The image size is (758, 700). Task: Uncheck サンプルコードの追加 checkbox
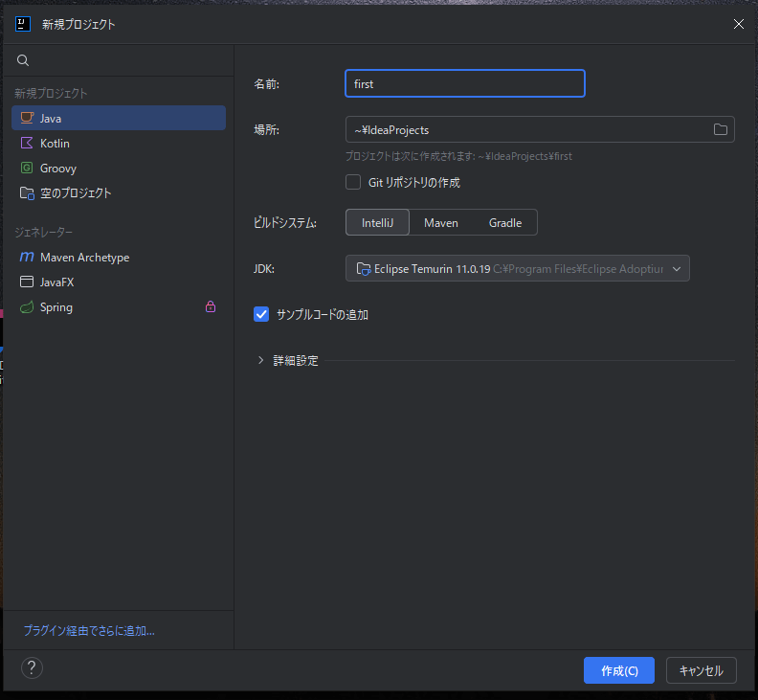click(261, 314)
